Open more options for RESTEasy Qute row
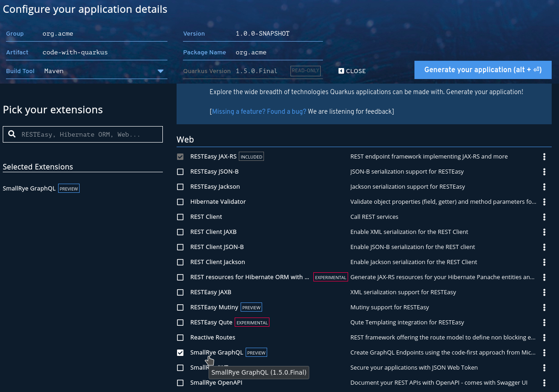 [544, 323]
